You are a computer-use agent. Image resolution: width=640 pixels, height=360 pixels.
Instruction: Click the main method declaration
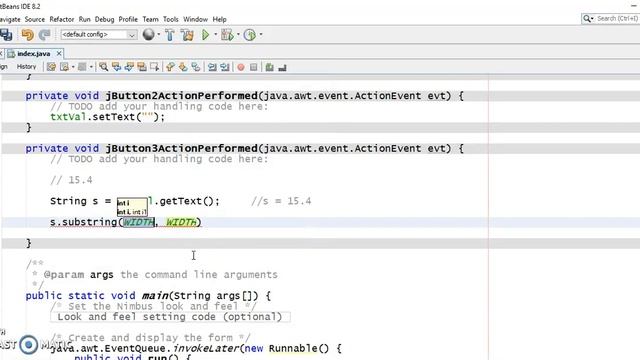148,296
